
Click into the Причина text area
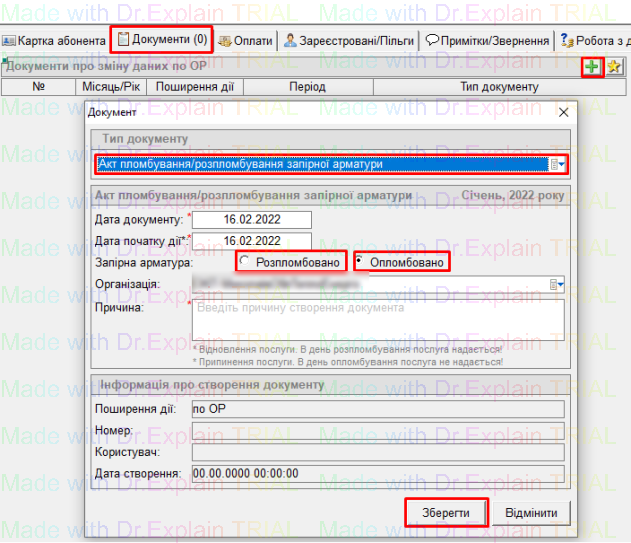tap(378, 320)
